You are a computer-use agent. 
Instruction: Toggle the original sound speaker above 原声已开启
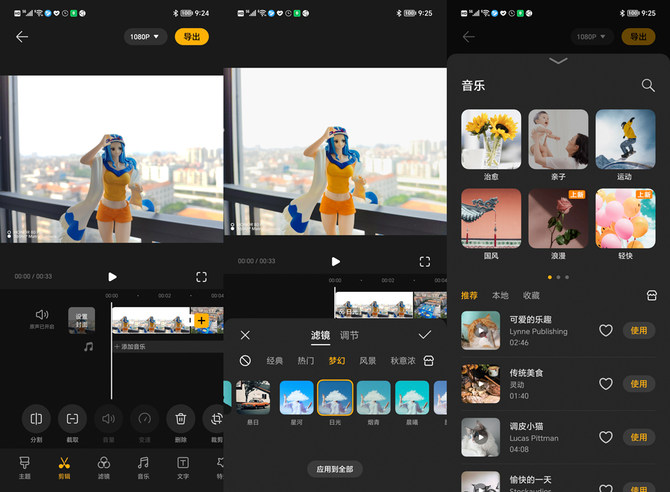(42, 315)
